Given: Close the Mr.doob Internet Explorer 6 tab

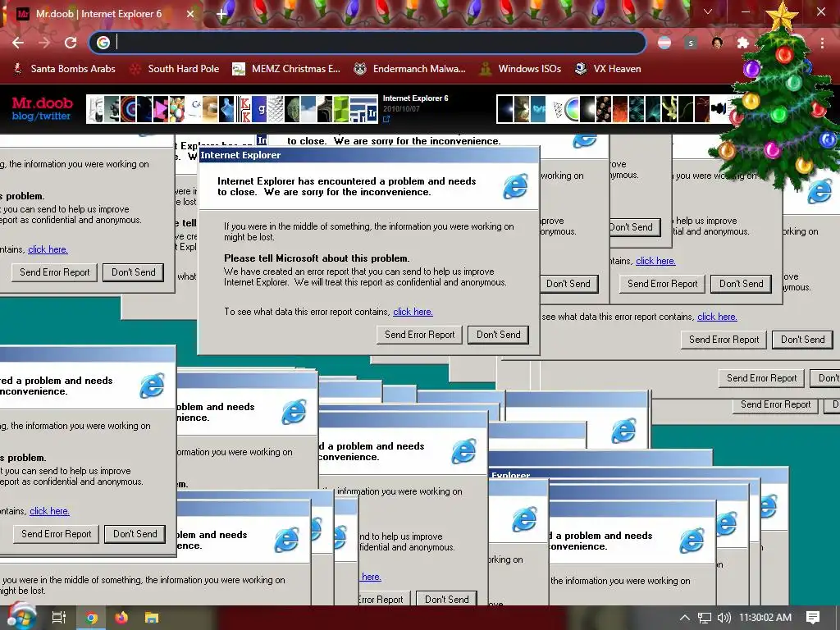Looking at the screenshot, I should [x=190, y=14].
